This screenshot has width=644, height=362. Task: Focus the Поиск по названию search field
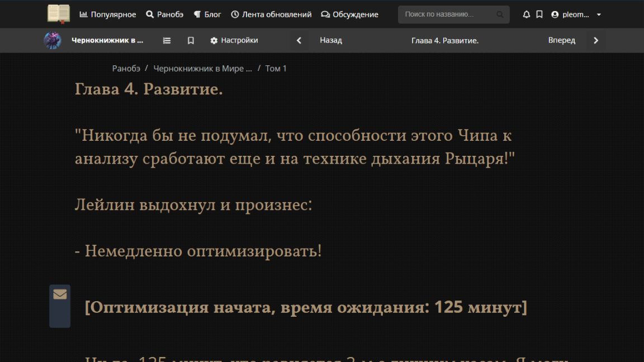click(453, 15)
